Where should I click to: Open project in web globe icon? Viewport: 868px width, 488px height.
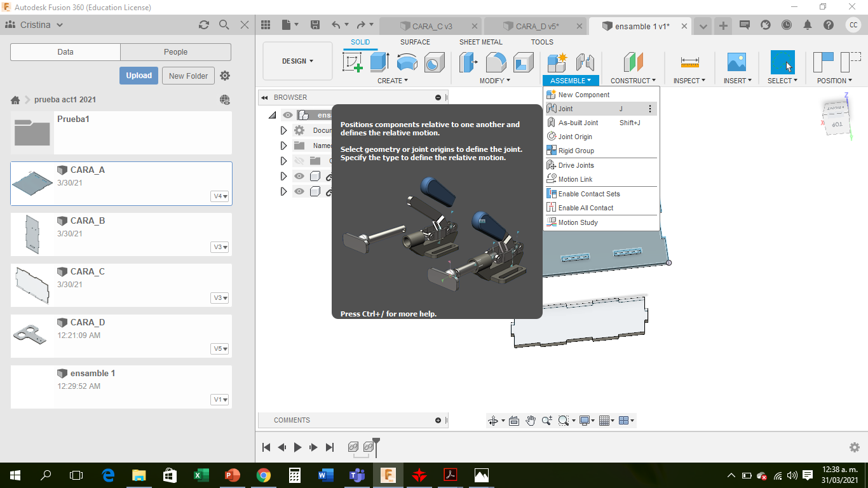224,100
